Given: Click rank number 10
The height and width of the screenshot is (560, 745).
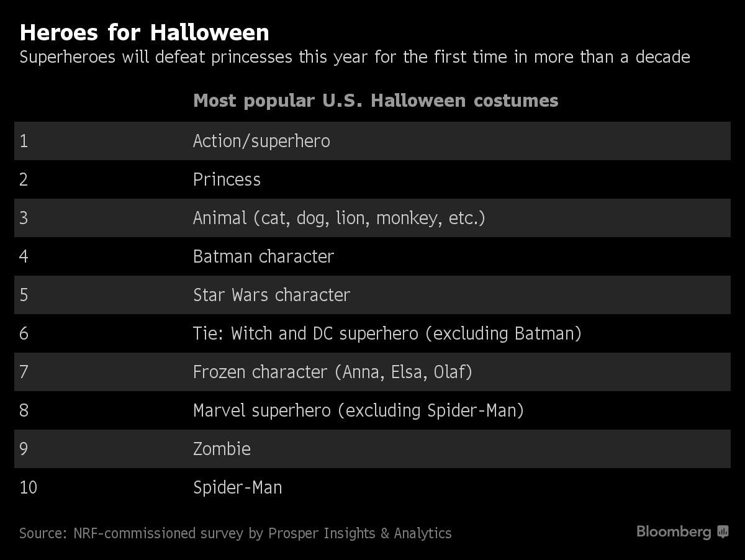Looking at the screenshot, I should pyautogui.click(x=28, y=487).
